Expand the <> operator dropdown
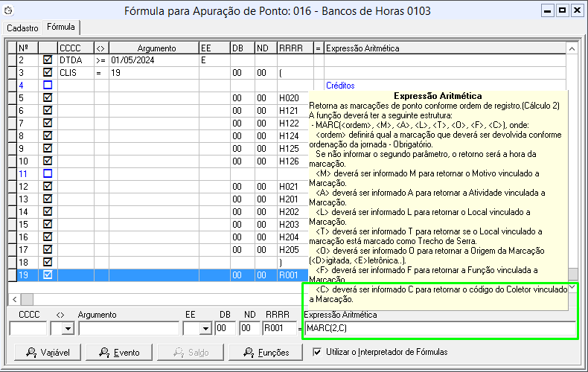588x372 pixels. pos(68,328)
